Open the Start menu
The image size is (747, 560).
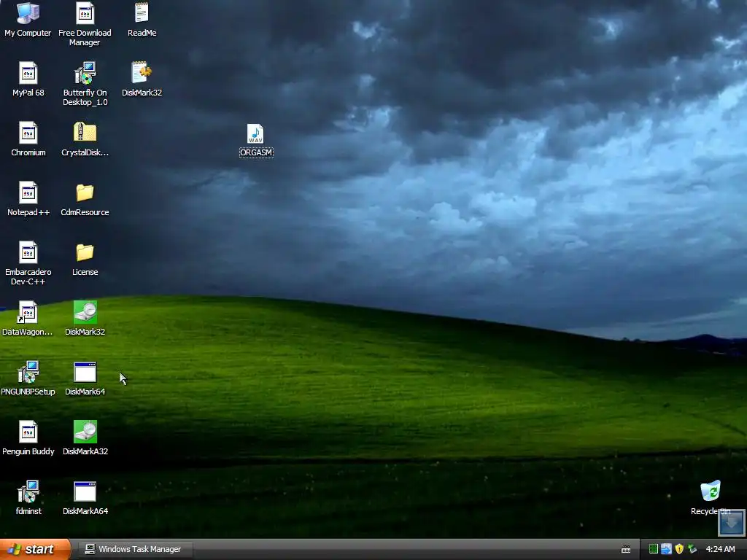(x=35, y=549)
